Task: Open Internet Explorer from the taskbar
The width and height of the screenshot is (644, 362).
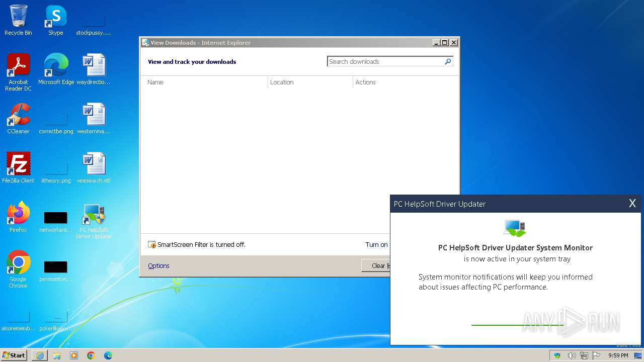Action: click(x=40, y=355)
